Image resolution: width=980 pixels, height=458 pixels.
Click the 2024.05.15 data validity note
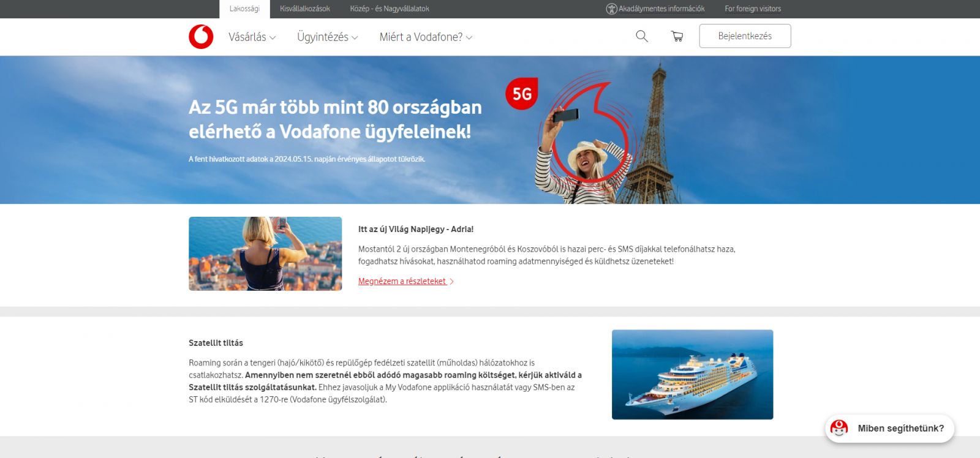[x=307, y=159]
